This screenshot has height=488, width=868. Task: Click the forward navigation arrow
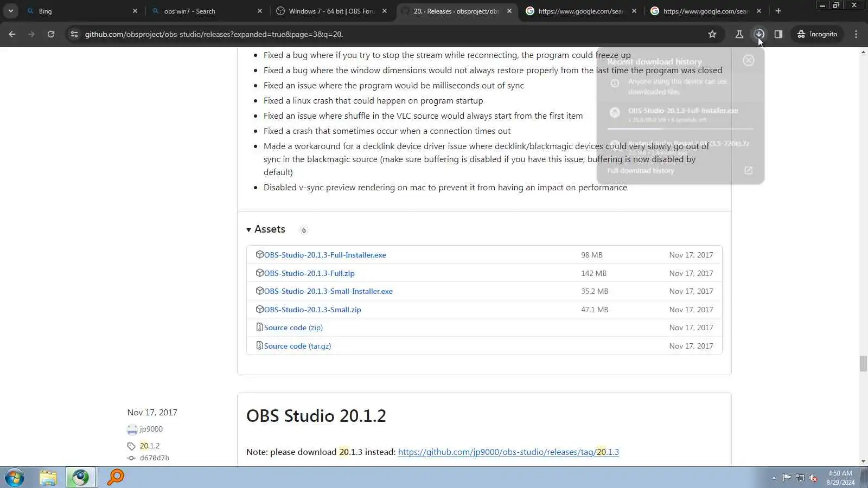point(31,34)
